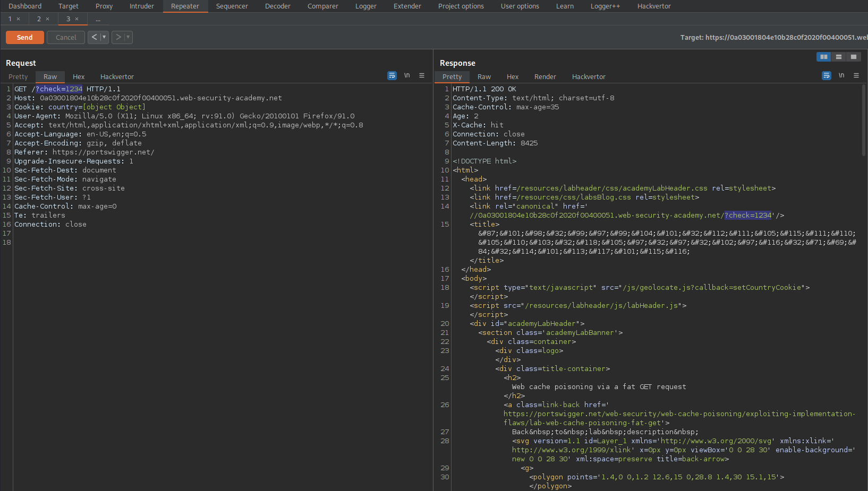Click the geolocate.js script line in response
The width and height of the screenshot is (868, 491).
click(x=640, y=288)
